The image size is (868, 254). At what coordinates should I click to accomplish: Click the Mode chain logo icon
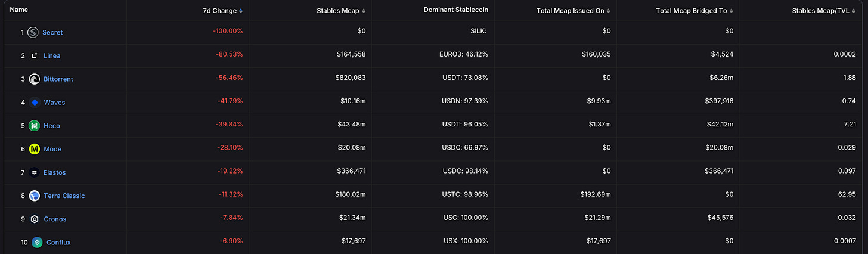(35, 149)
